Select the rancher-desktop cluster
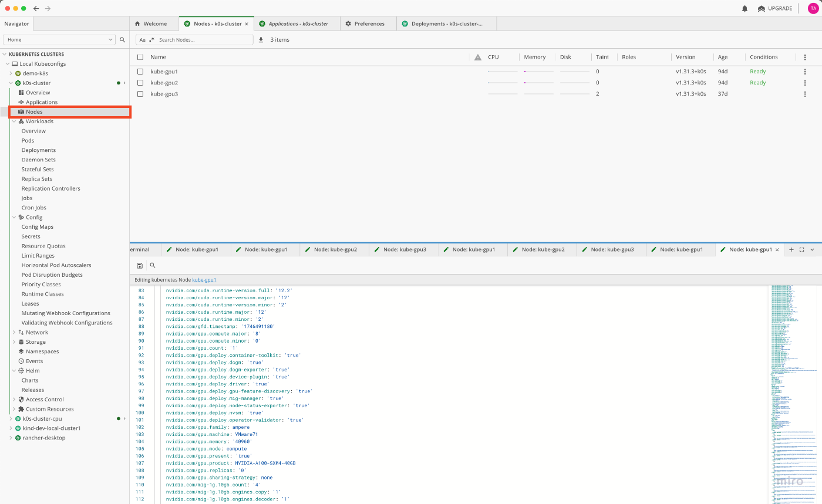Screen dimensions: 822x504 [44, 438]
